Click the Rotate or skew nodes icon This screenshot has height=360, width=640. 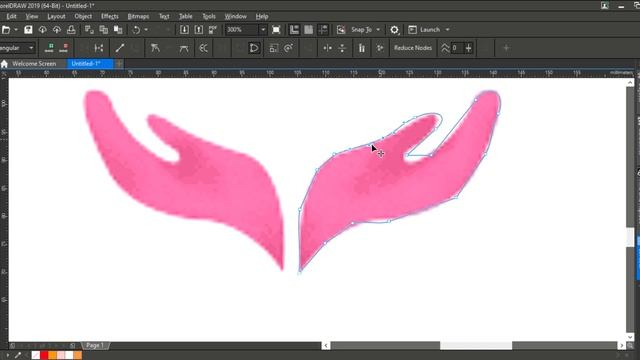[289, 48]
